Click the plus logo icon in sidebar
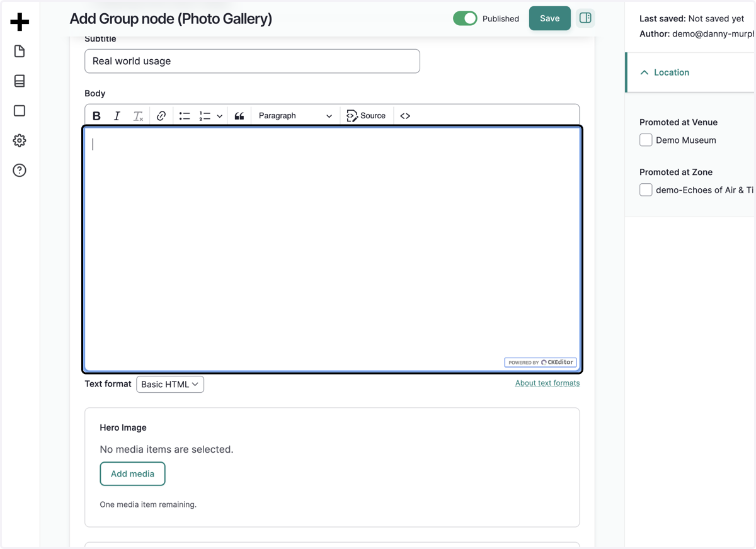Image resolution: width=756 pixels, height=549 pixels. pos(20,21)
